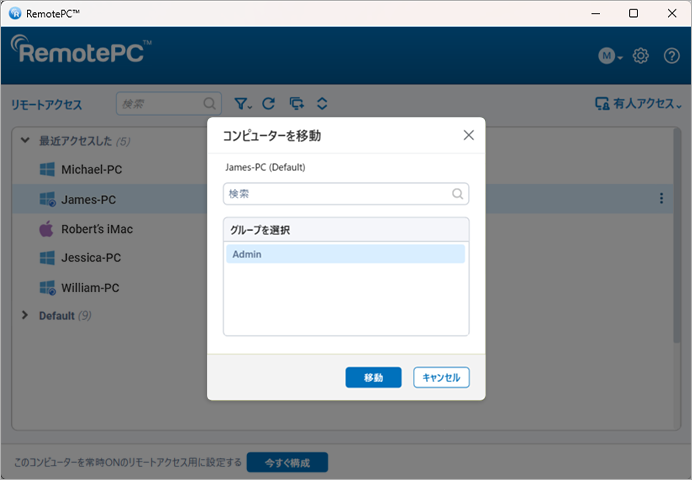
Task: Click the magnifier icon in main search box
Action: pyautogui.click(x=210, y=104)
